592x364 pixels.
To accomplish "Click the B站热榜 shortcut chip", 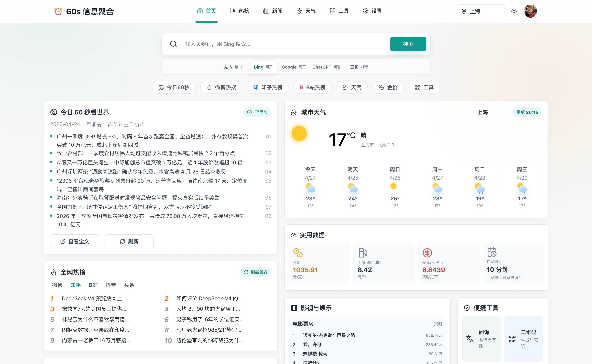I will pyautogui.click(x=312, y=87).
